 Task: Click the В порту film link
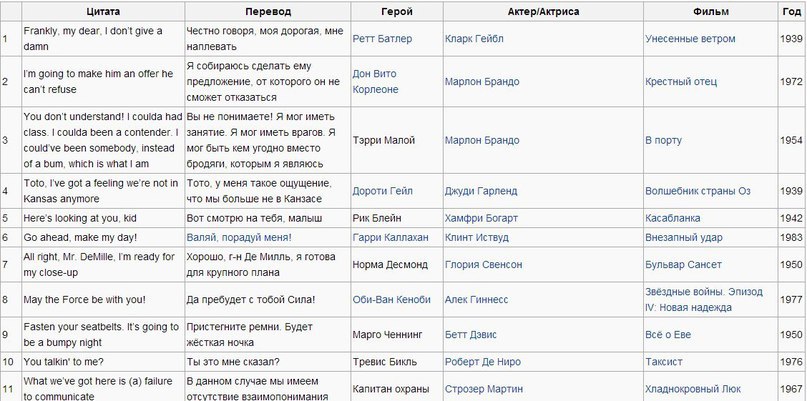[x=663, y=140]
